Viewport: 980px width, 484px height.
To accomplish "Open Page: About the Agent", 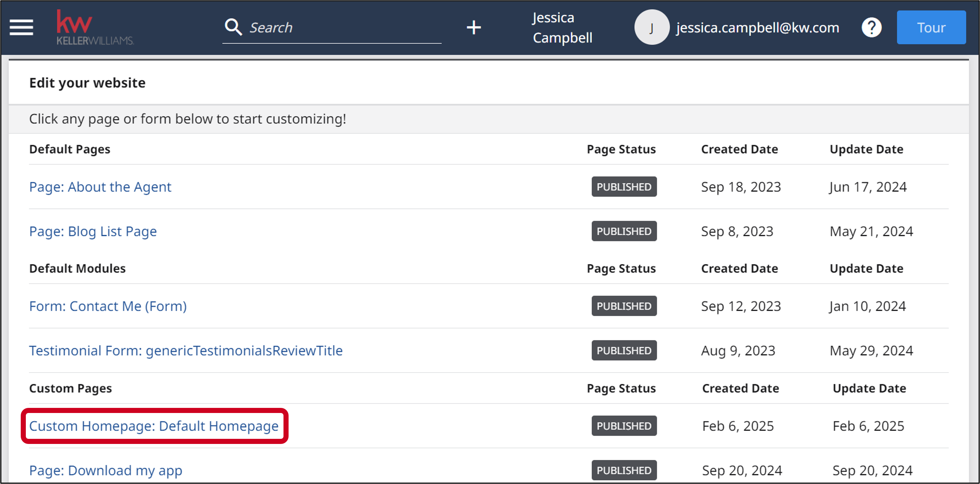I will tap(100, 187).
